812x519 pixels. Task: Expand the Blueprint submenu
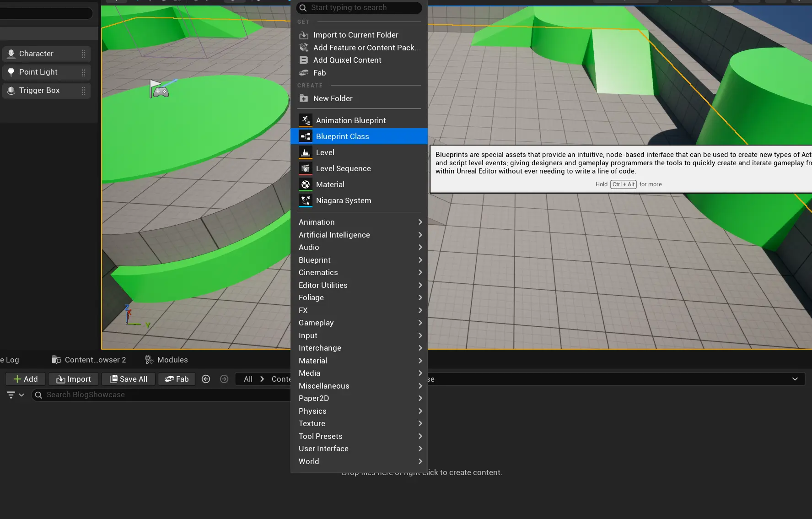click(359, 260)
